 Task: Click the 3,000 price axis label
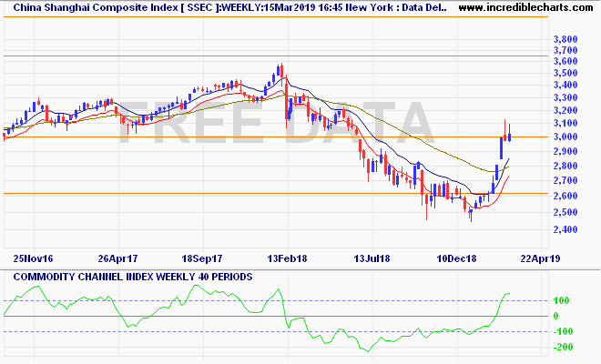point(565,137)
